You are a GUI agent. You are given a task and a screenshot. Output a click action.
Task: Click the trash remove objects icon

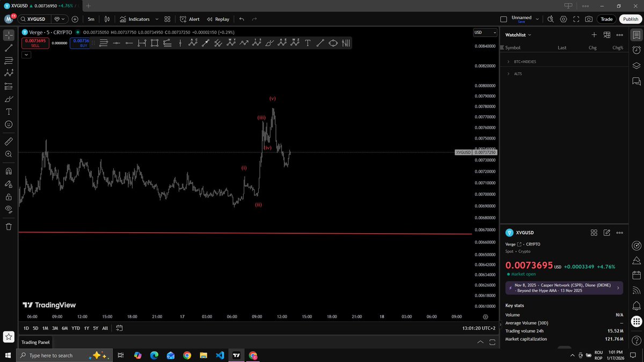[9, 226]
